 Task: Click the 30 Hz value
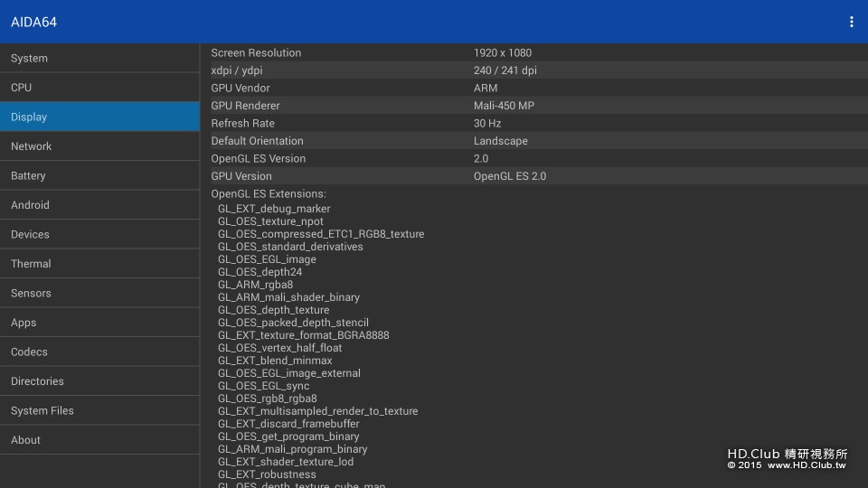click(487, 124)
